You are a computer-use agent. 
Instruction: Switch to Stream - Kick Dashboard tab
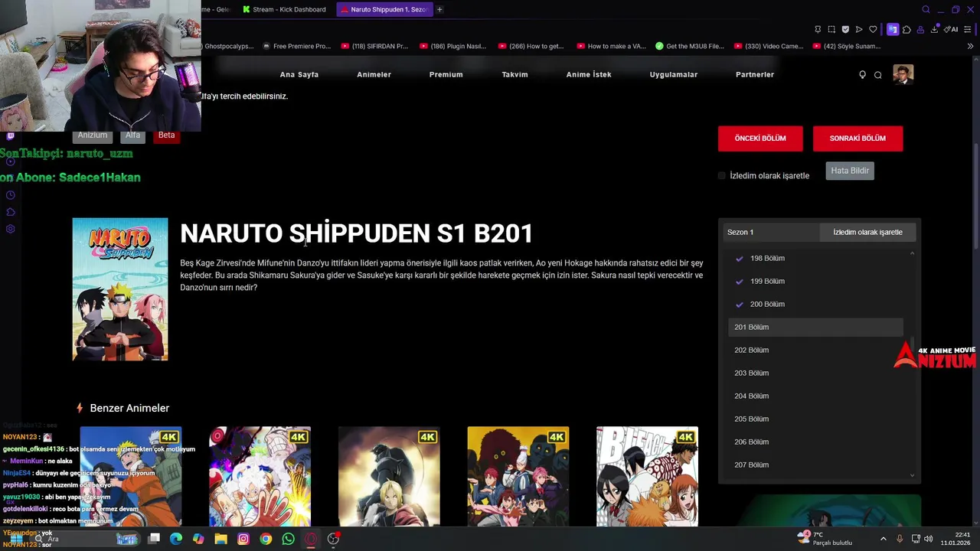(285, 9)
